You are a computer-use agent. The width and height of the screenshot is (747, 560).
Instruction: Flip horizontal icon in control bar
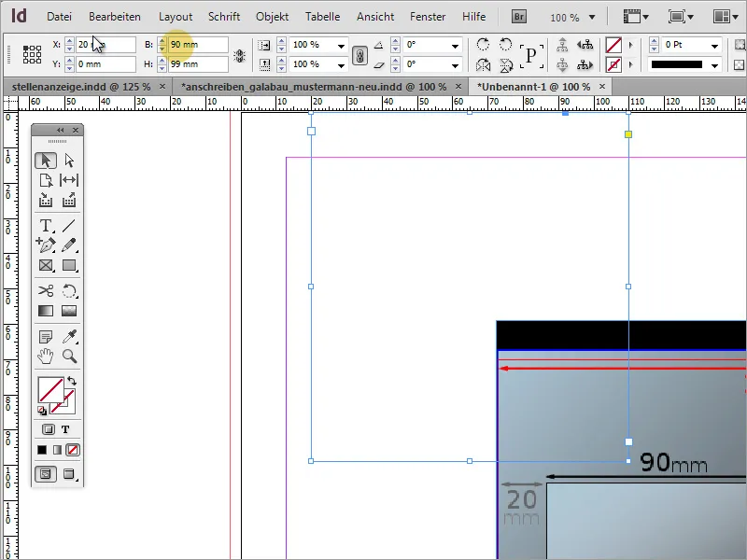click(483, 64)
